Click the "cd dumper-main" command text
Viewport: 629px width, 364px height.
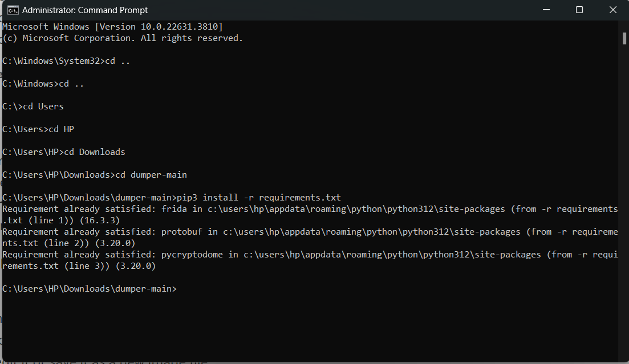pyautogui.click(x=151, y=175)
